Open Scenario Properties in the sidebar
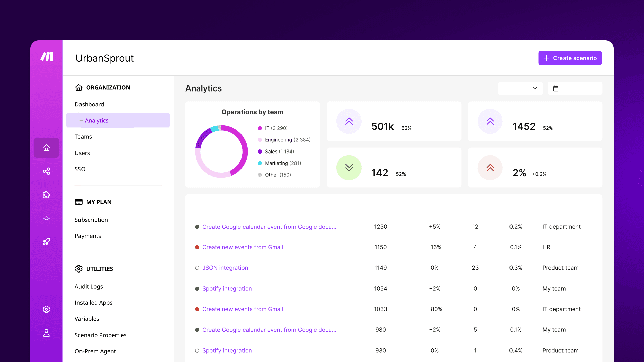 click(101, 335)
